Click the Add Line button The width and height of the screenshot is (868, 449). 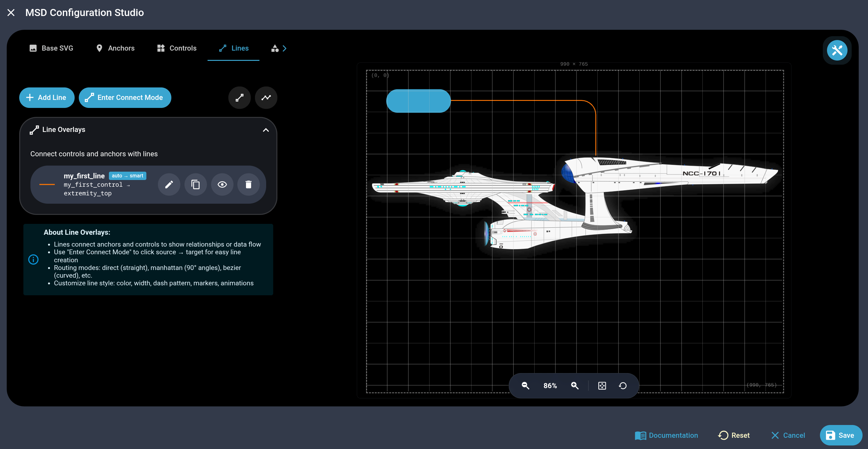(x=46, y=98)
